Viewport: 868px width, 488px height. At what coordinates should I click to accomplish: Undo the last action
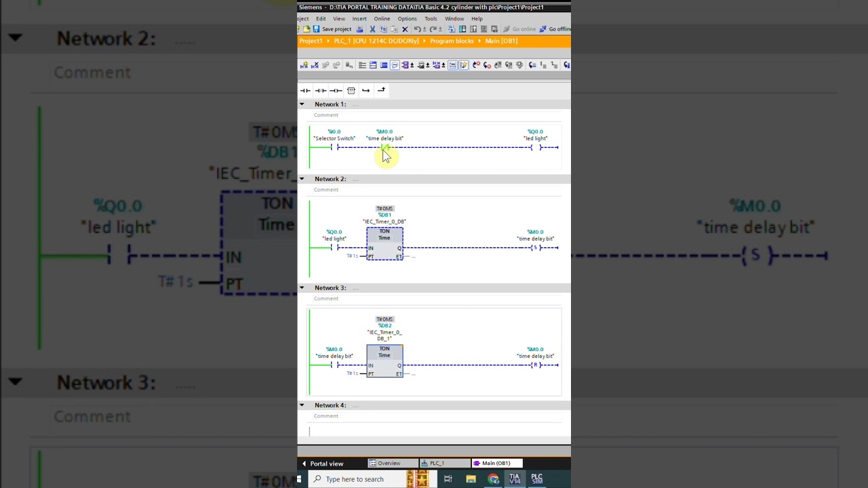417,29
